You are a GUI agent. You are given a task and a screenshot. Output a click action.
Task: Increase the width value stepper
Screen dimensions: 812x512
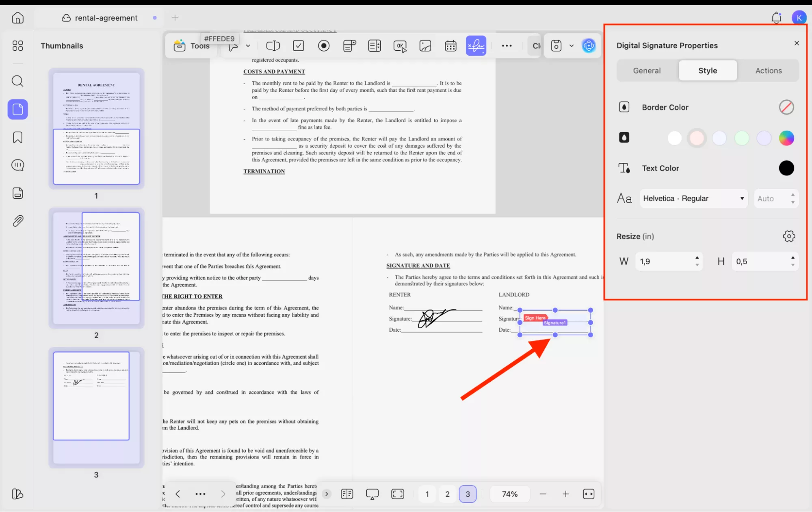[697, 259]
